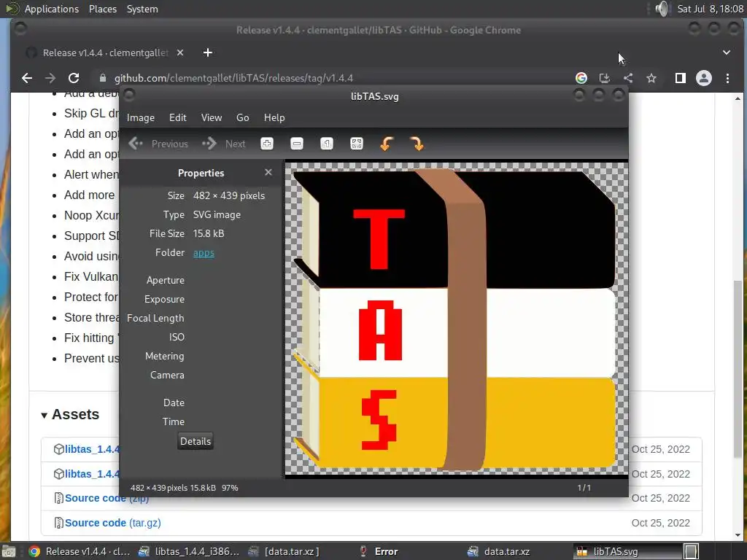Open Chrome's three-dot menu
This screenshot has height=560, width=747.
point(727,78)
